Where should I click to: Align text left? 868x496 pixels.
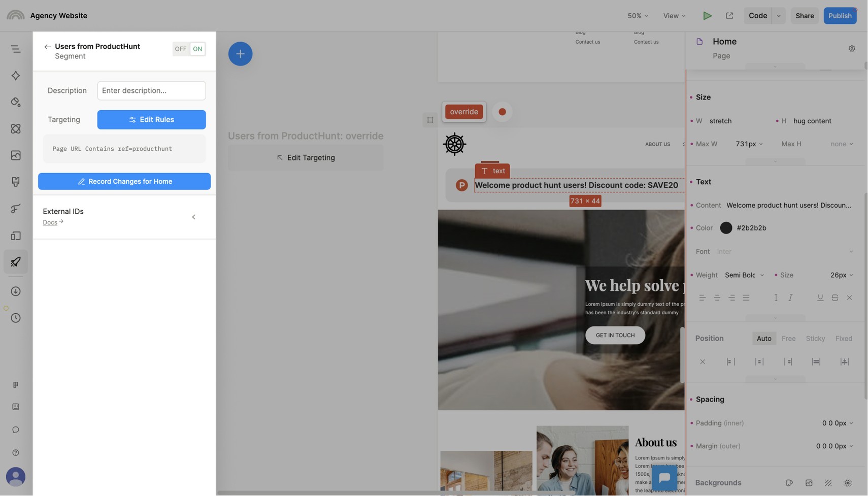pos(702,298)
